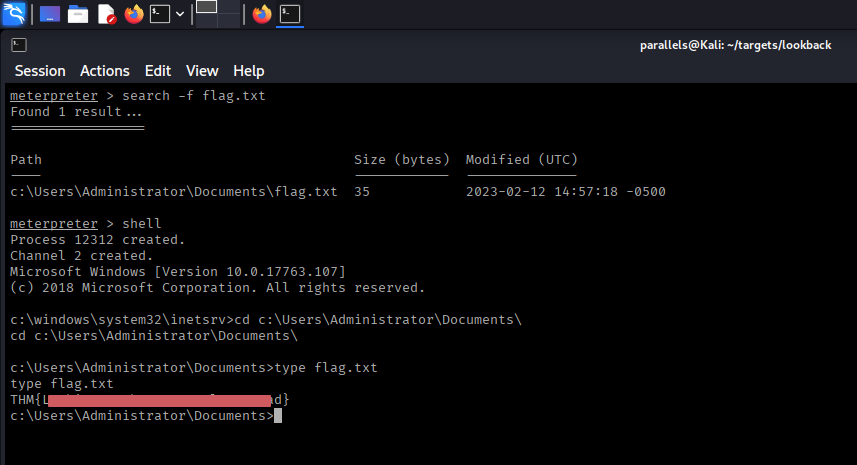Open the terminal emulator launcher

point(160,14)
